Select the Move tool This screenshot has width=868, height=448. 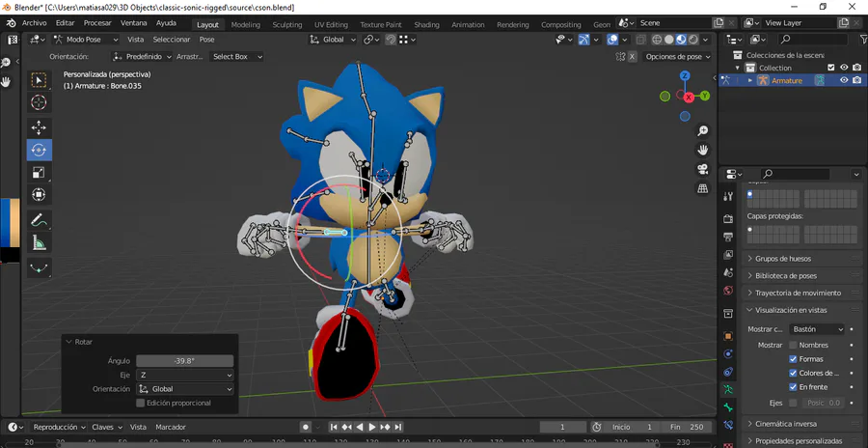(x=39, y=128)
